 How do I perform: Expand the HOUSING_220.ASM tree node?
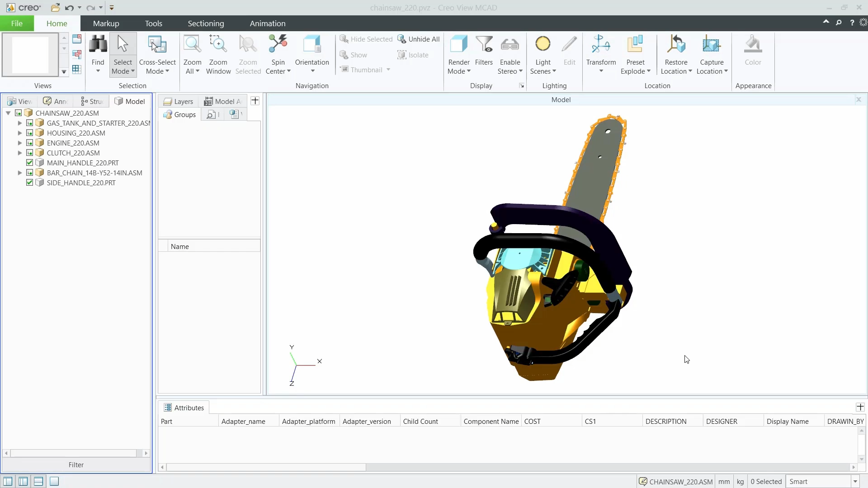click(19, 133)
